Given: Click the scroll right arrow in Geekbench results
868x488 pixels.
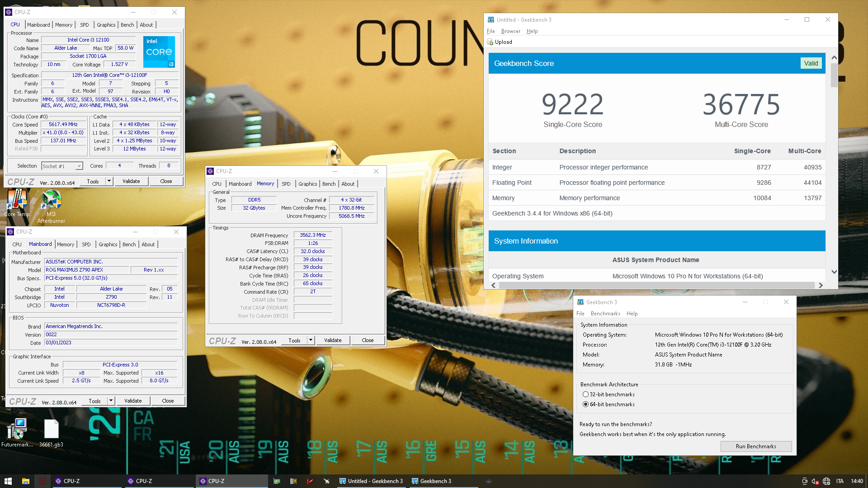Looking at the screenshot, I should click(x=821, y=285).
